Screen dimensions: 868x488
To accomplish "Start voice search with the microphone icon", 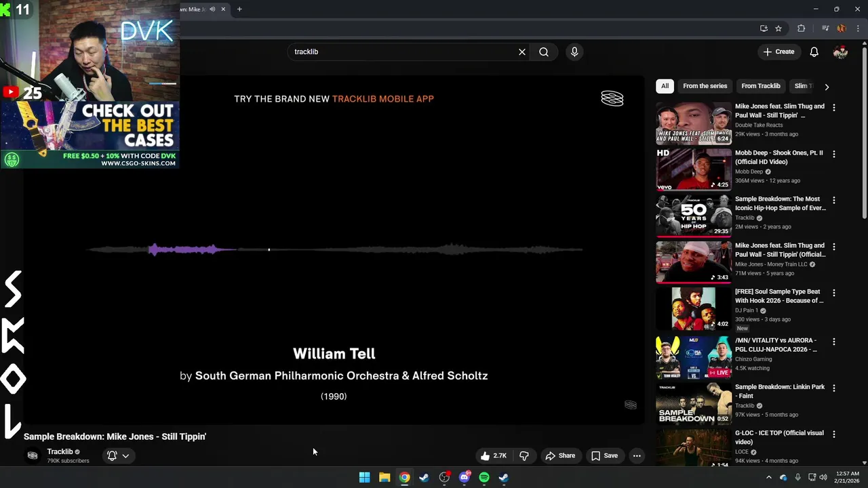I will [x=574, y=52].
